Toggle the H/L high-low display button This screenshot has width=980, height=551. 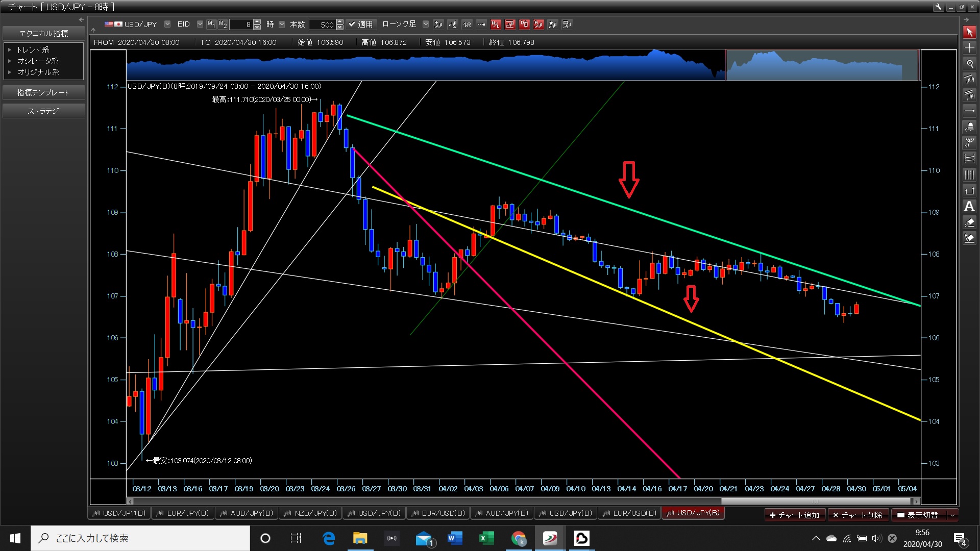pos(496,24)
